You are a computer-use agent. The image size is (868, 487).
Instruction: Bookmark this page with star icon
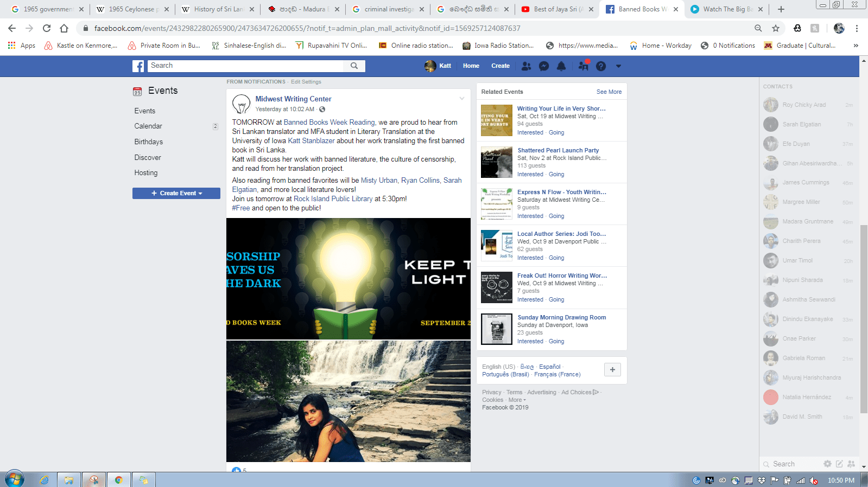pyautogui.click(x=775, y=28)
